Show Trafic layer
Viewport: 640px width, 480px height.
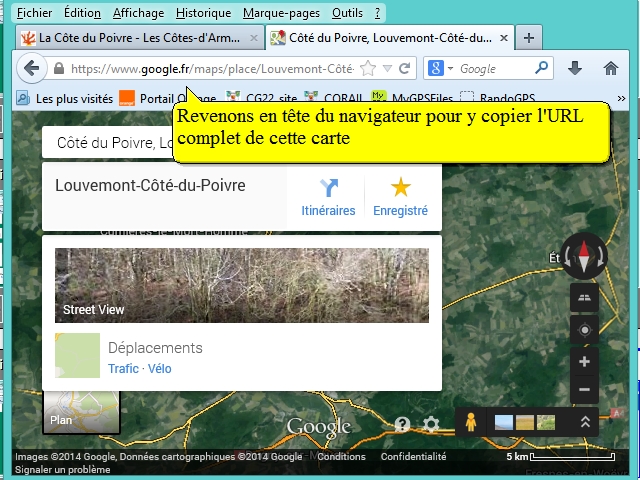123,369
